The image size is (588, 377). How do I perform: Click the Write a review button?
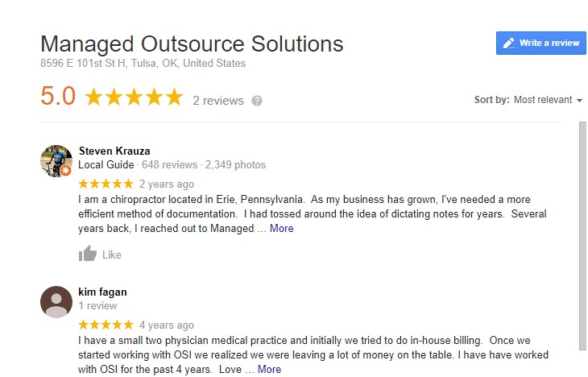tap(540, 43)
